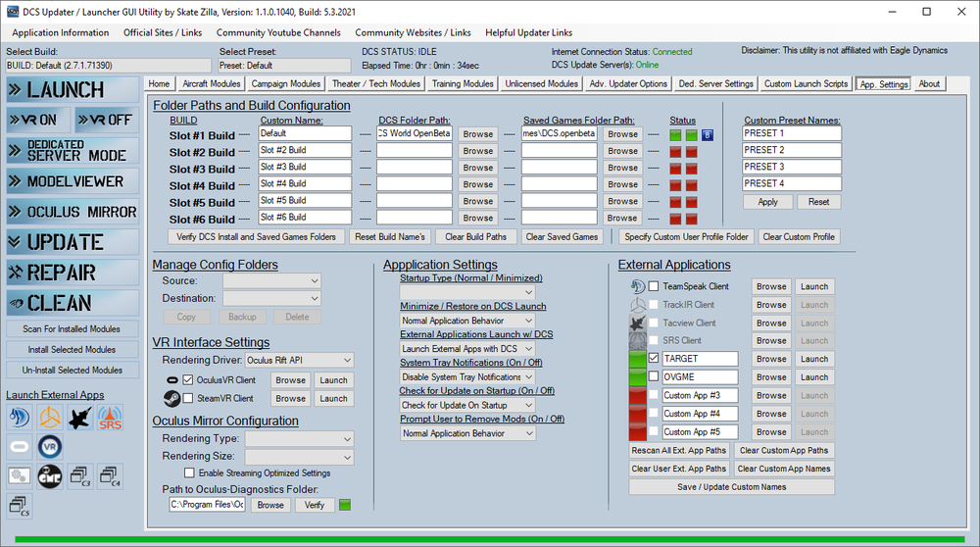Uncheck the OculusVR Client checkbox

pos(188,380)
